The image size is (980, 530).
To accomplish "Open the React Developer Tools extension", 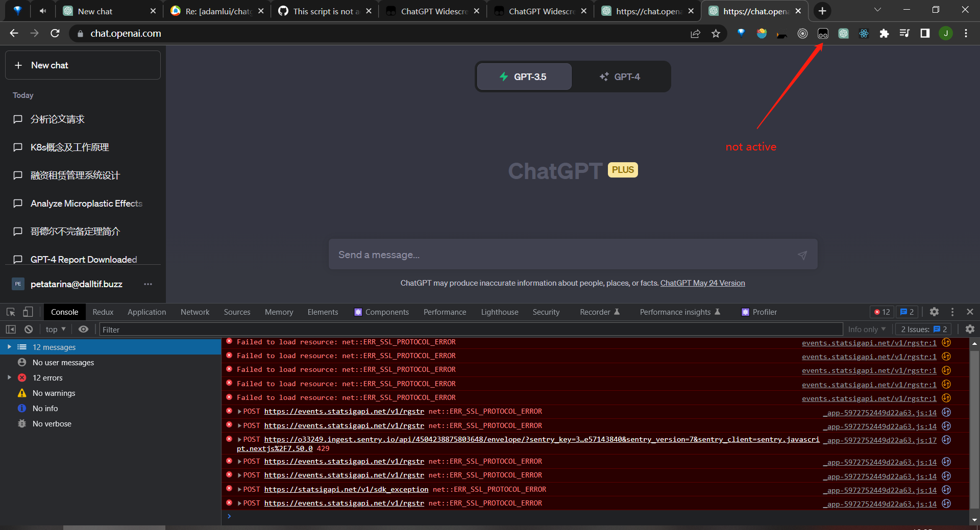I will tap(864, 33).
